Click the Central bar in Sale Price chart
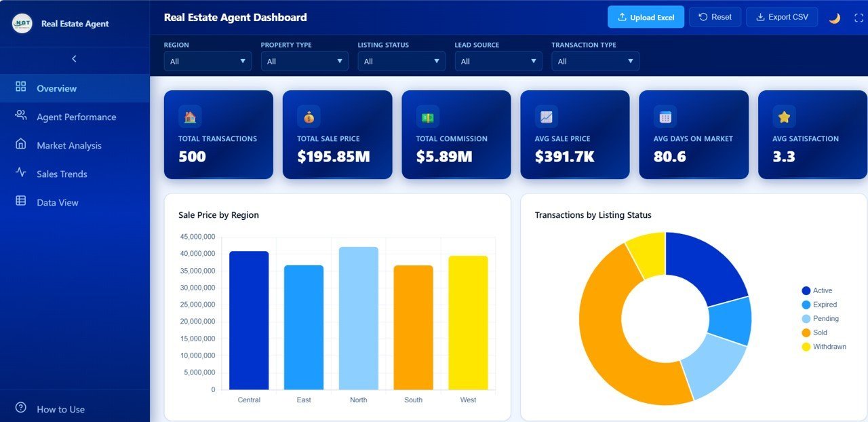Viewport: 868px width, 422px height. [x=249, y=319]
